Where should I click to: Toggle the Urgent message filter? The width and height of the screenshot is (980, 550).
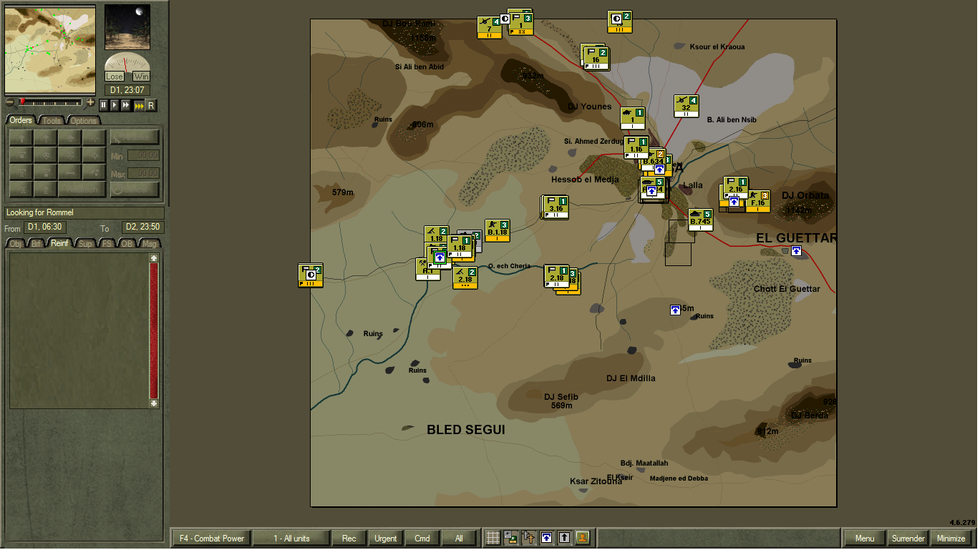pyautogui.click(x=386, y=538)
